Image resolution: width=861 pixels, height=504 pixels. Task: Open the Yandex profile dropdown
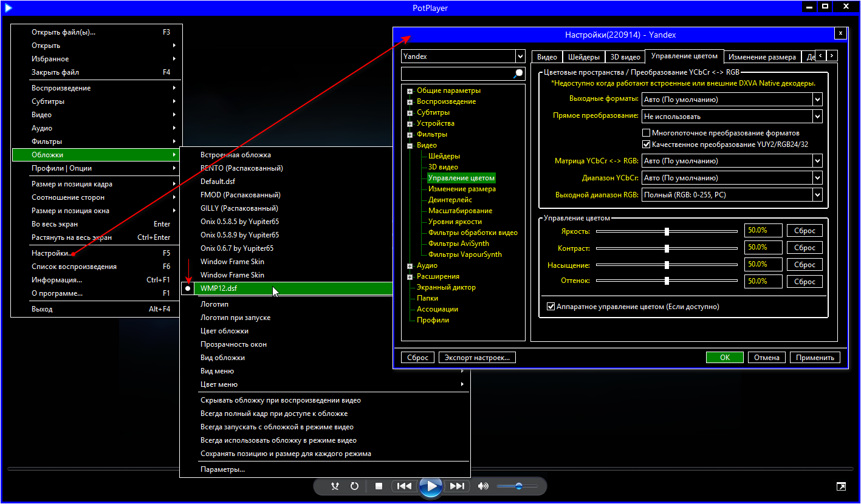tap(520, 56)
